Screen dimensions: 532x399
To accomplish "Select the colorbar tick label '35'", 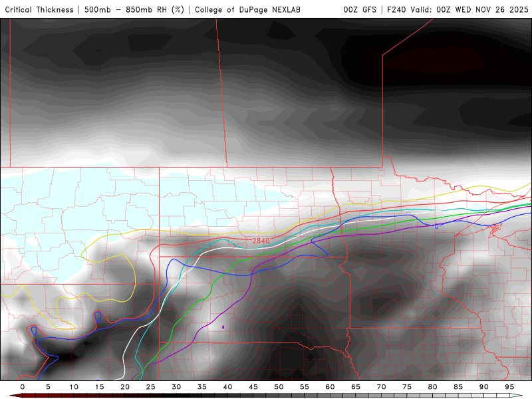I will point(202,387).
